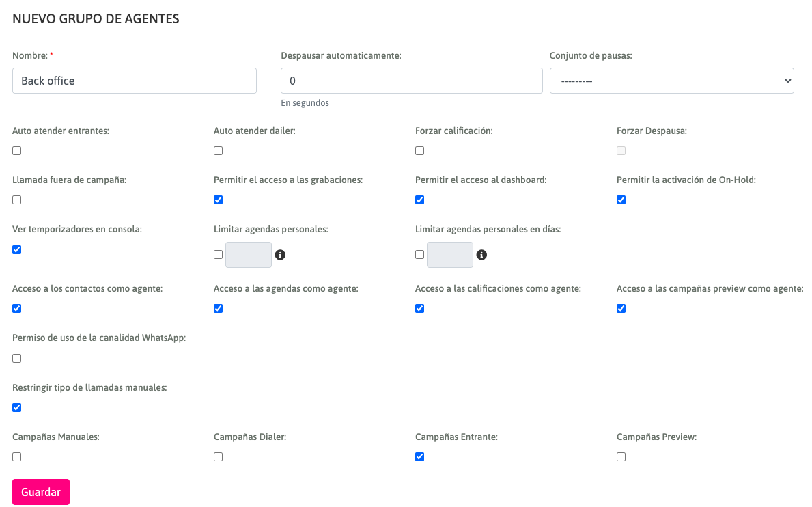
Task: Enable Auto atender dailer checkbox
Action: pyautogui.click(x=219, y=151)
